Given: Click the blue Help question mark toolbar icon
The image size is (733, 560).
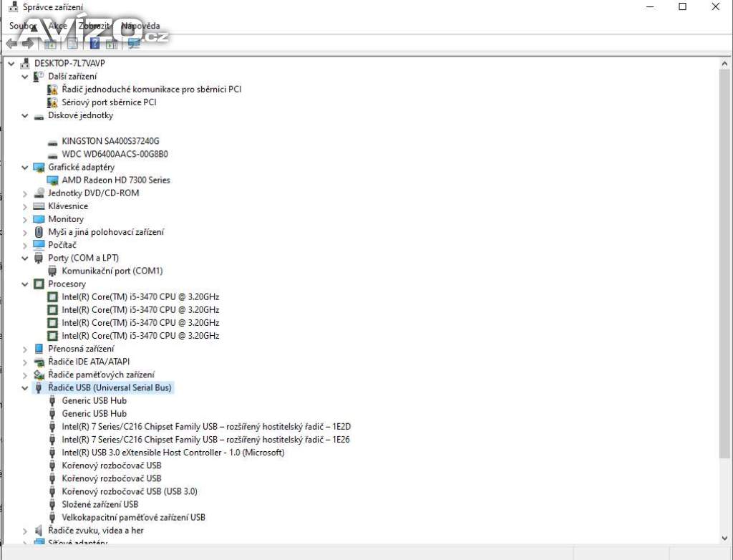Looking at the screenshot, I should click(94, 44).
